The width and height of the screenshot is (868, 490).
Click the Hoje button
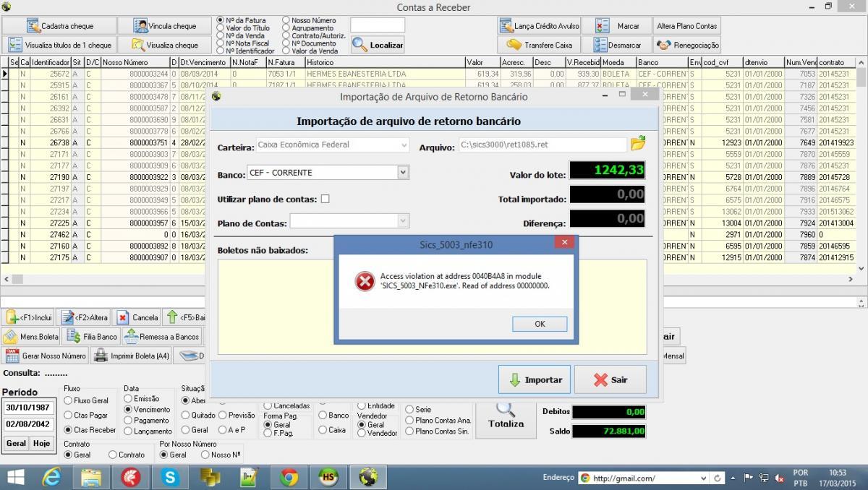point(42,443)
